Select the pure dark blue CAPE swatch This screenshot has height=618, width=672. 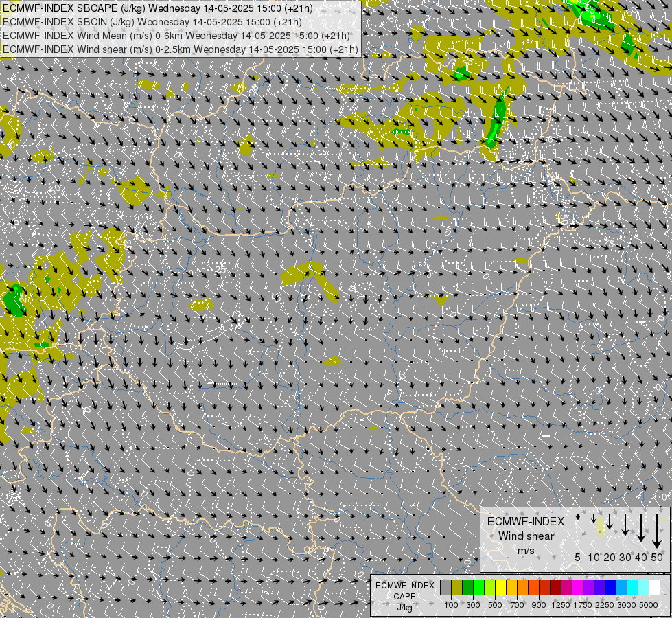pyautogui.click(x=611, y=588)
